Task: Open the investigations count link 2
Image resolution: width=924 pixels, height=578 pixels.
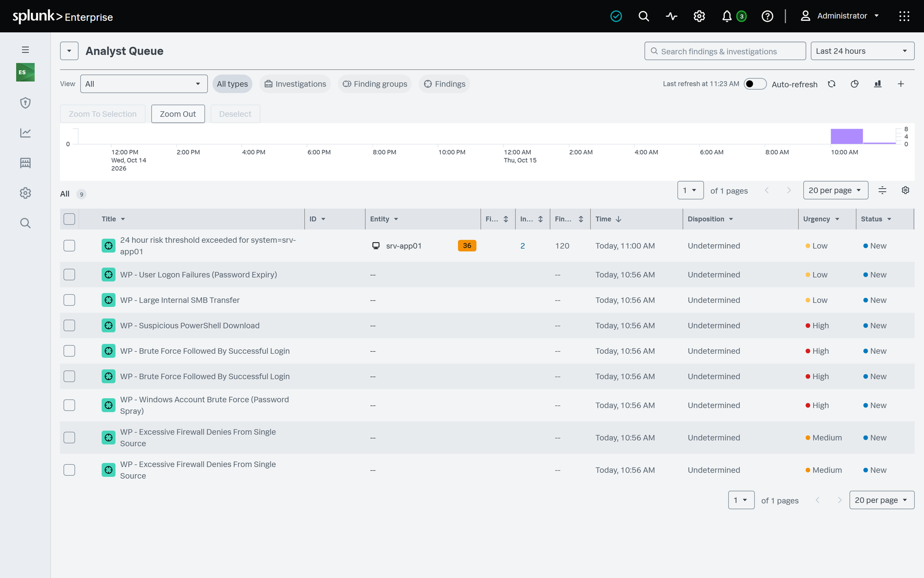Action: click(x=523, y=246)
